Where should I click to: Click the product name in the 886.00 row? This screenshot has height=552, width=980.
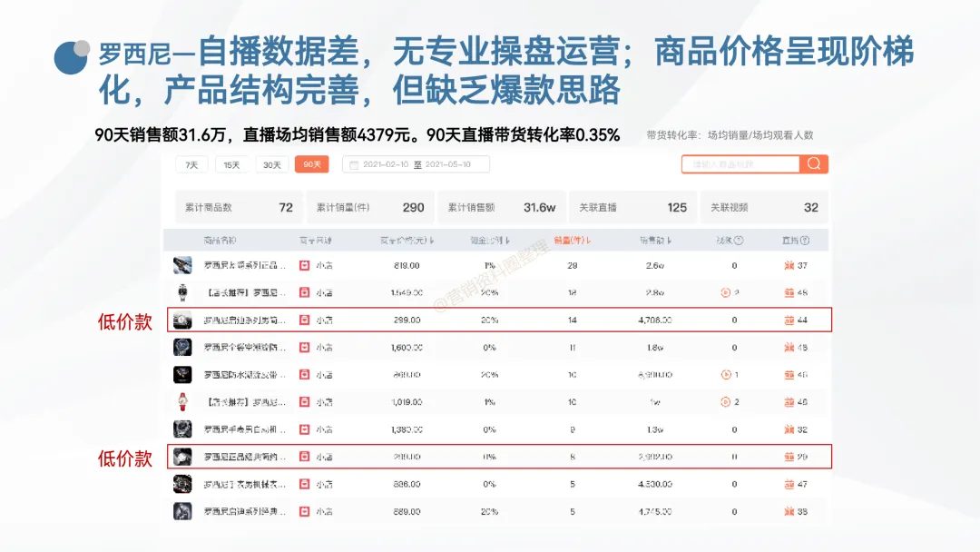click(x=245, y=484)
